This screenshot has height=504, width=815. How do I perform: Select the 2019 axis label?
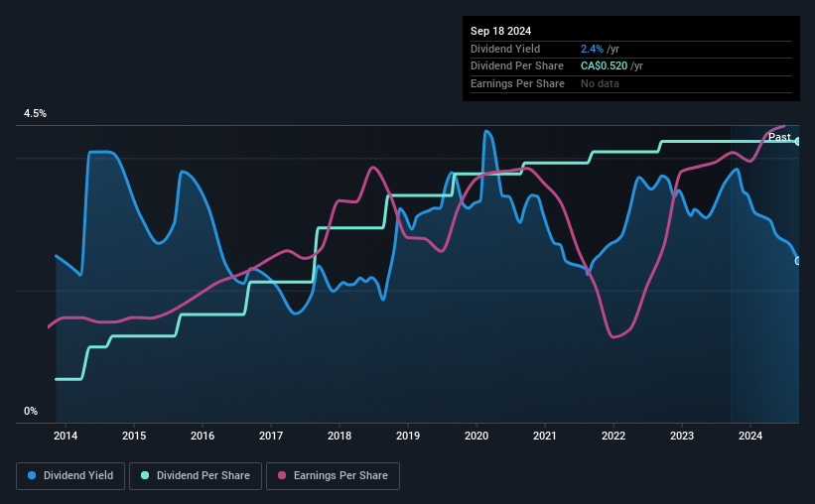(408, 436)
